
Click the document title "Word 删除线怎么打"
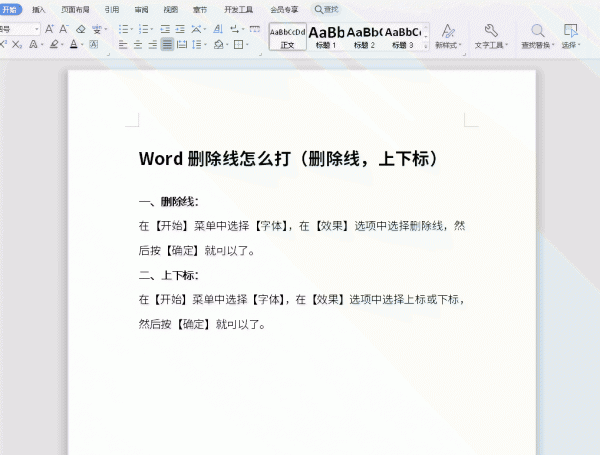pos(215,158)
